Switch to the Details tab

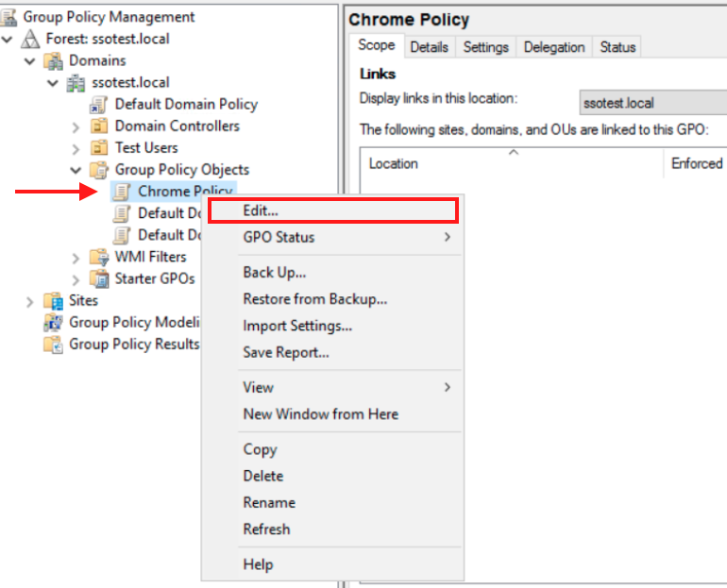tap(430, 47)
